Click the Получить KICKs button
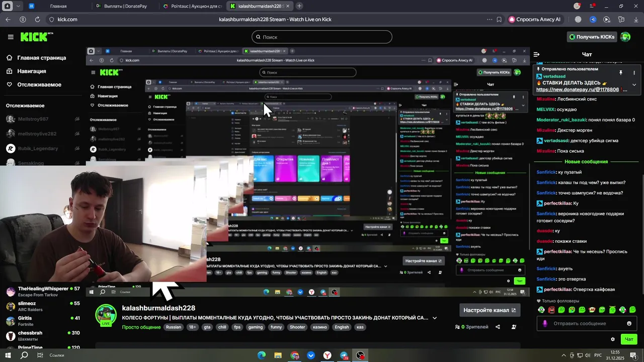 592,37
